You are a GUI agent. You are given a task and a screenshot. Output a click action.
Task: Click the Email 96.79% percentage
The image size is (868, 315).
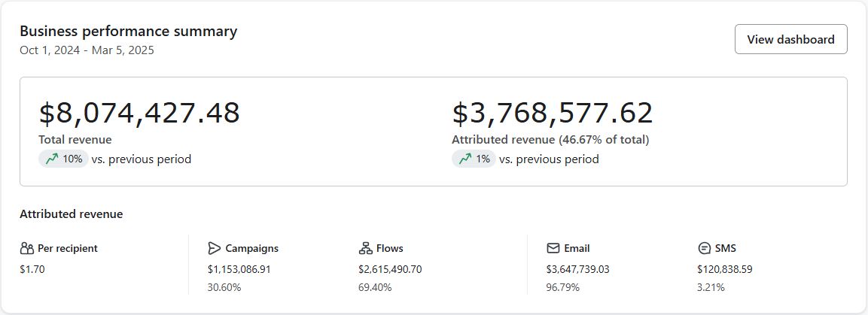[x=562, y=287]
